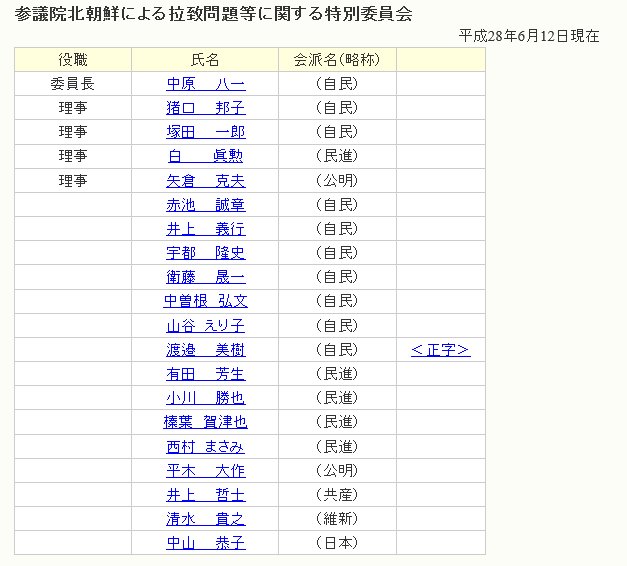Click the 小川 勝也 link
Image resolution: width=627 pixels, height=566 pixels.
pyautogui.click(x=206, y=398)
